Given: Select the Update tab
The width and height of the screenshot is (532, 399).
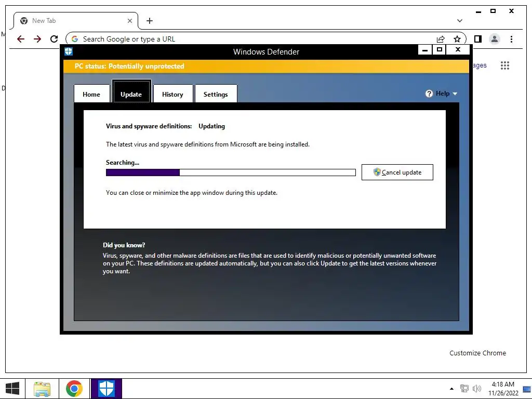Looking at the screenshot, I should click(131, 91).
